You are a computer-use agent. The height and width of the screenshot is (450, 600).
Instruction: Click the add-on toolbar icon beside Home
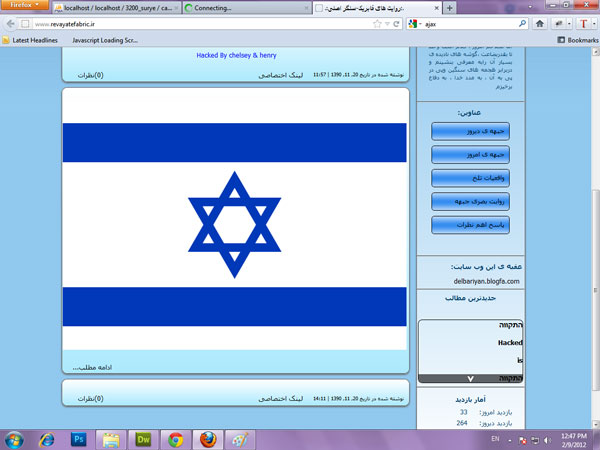click(x=559, y=24)
